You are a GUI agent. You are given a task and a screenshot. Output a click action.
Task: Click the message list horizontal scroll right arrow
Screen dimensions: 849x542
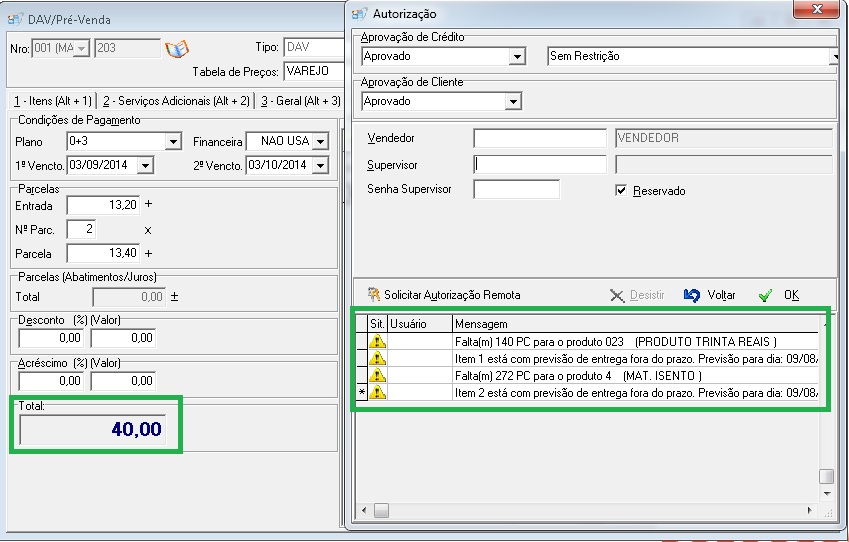point(809,510)
